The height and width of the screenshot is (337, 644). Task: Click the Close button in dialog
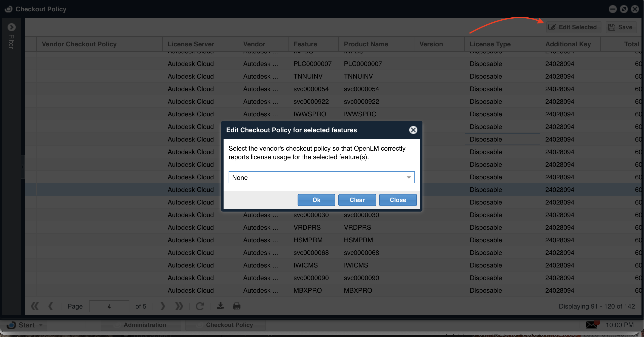pyautogui.click(x=398, y=200)
